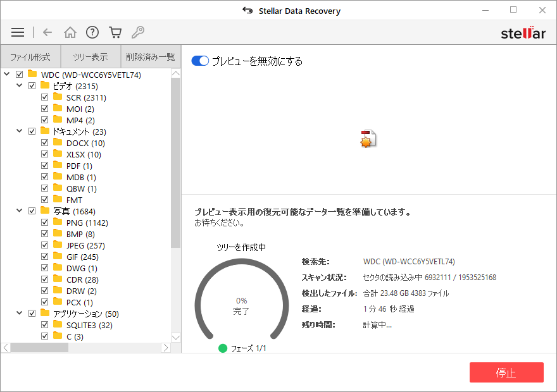This screenshot has width=557, height=392.
Task: Click the Home icon in the toolbar
Action: coord(70,32)
